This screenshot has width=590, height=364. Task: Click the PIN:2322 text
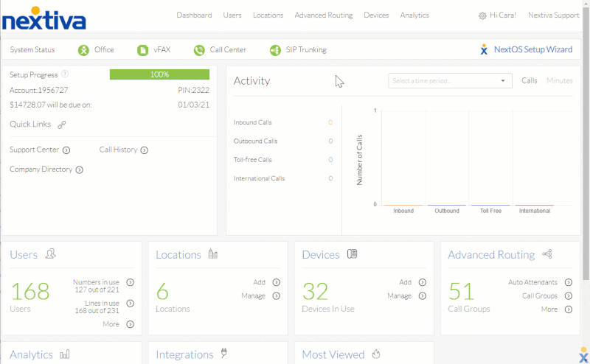(193, 90)
